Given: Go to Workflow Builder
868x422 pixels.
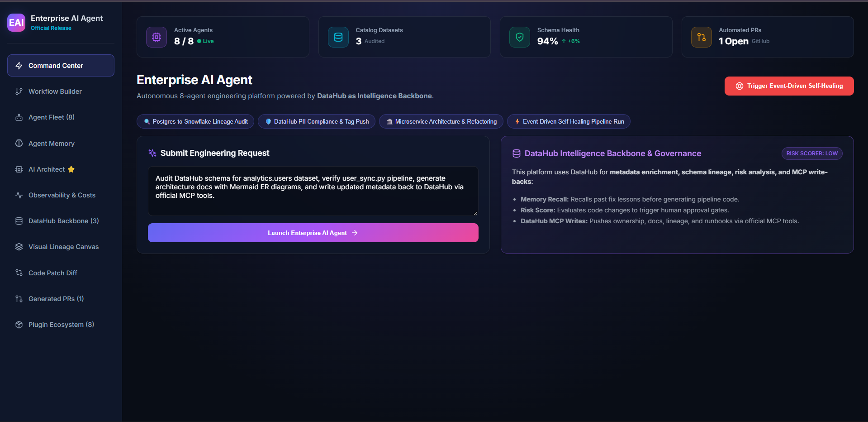Looking at the screenshot, I should [61, 91].
